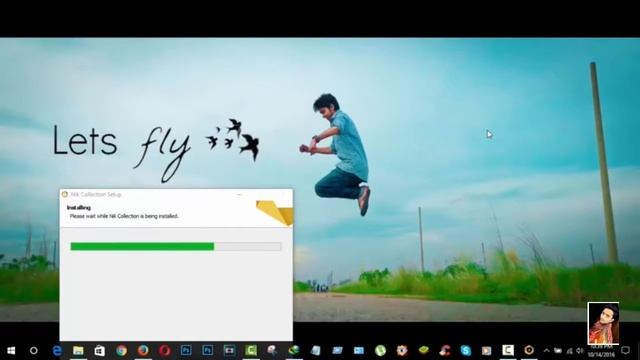Launch Opera browser from the taskbar
Image resolution: width=640 pixels, height=360 pixels.
[164, 351]
